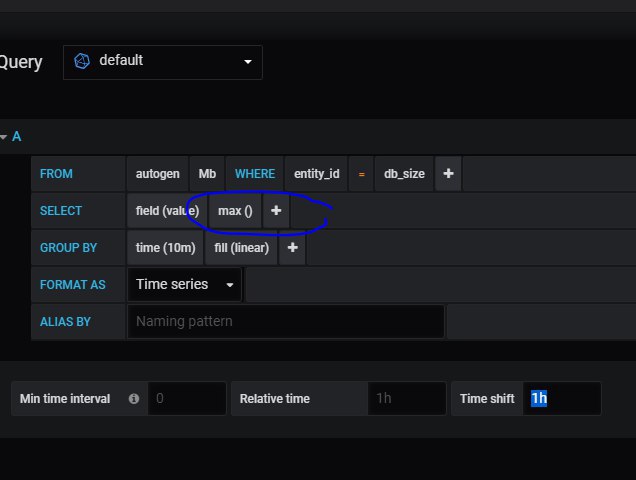This screenshot has width=636, height=480.
Task: Click the query letter A label
Action: [x=17, y=137]
